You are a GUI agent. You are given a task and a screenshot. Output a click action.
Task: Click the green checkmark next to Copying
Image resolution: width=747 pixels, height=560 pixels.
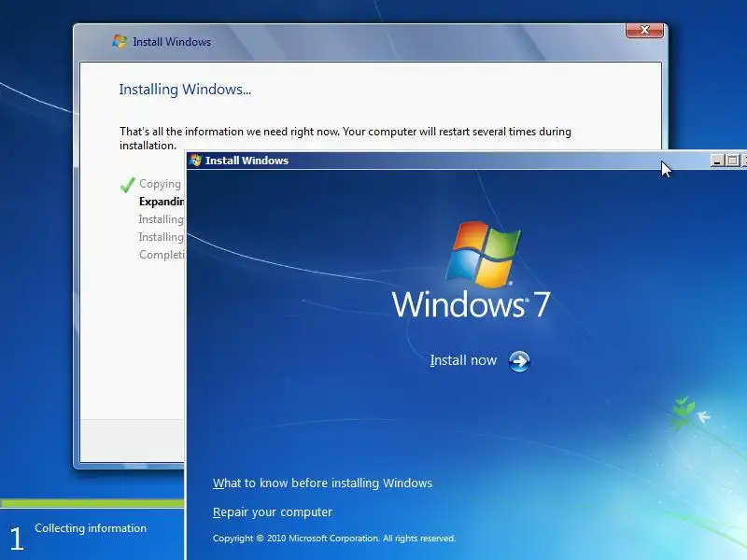128,185
